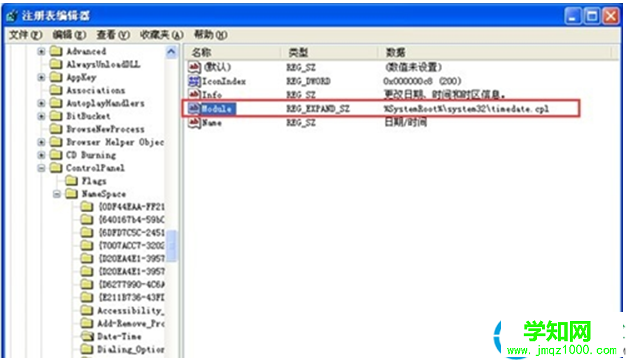This screenshot has width=628, height=362.
Task: Click the Associations folder icon
Action: (x=56, y=90)
